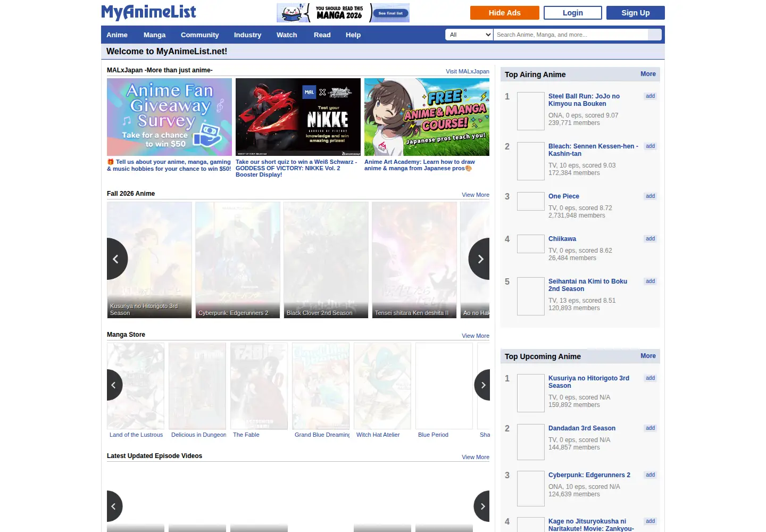Open the Visit MALxJapan link
The image size is (766, 532).
(x=468, y=71)
